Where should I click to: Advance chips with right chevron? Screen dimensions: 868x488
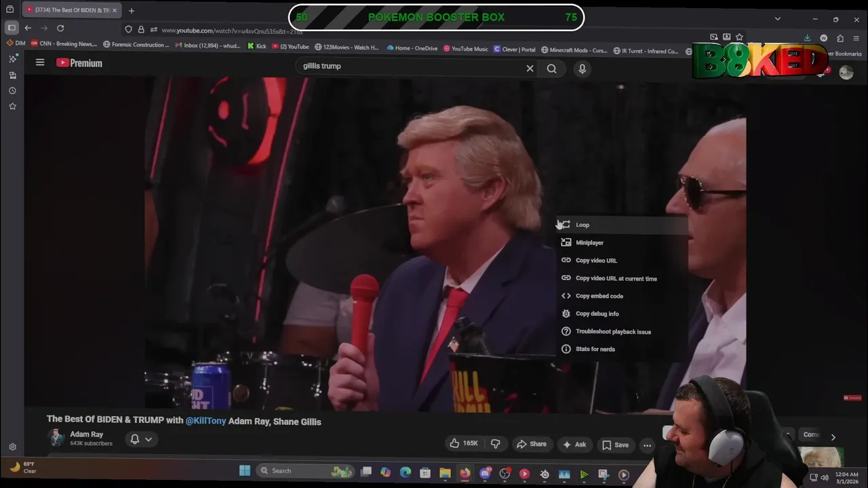pyautogui.click(x=833, y=437)
